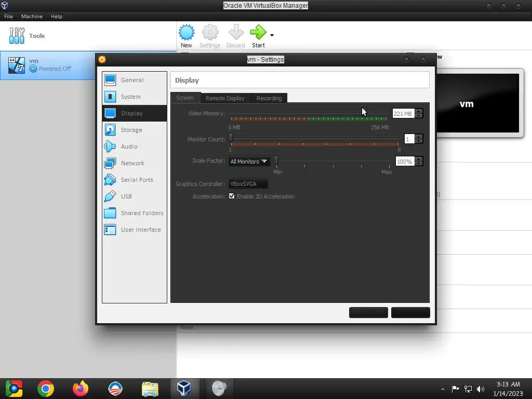
Task: Select the Display settings category
Action: tap(135, 113)
